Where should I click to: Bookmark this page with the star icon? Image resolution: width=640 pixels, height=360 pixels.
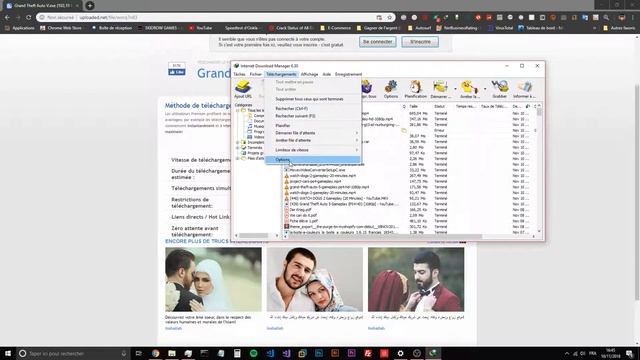point(389,18)
